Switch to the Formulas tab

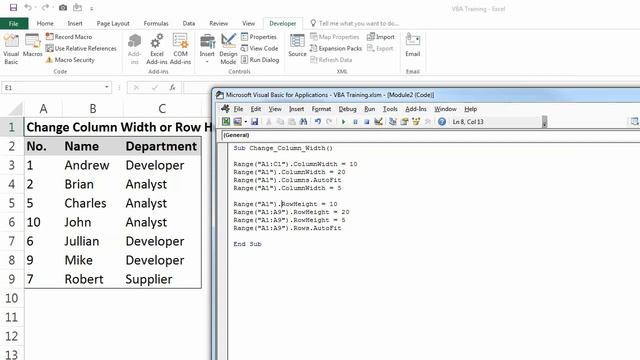156,23
